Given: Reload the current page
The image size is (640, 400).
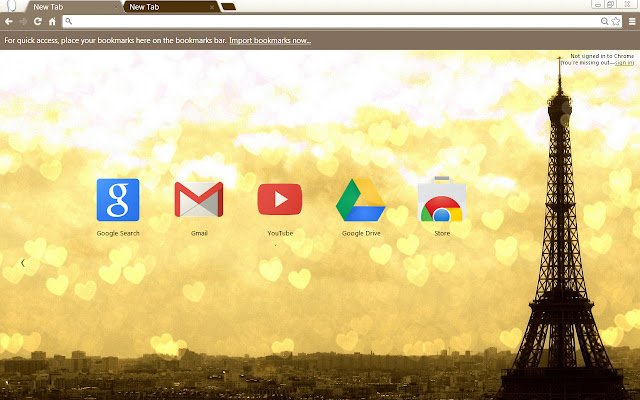Looking at the screenshot, I should click(x=38, y=21).
